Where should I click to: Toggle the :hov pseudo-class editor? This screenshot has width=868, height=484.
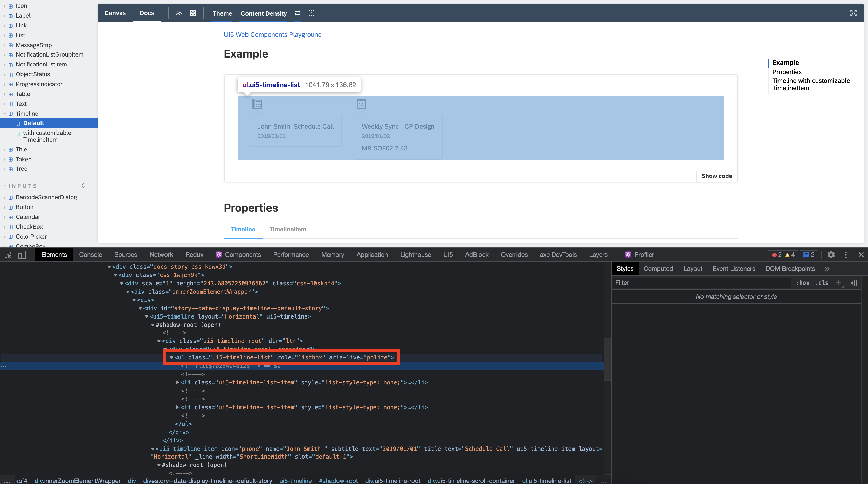point(803,283)
